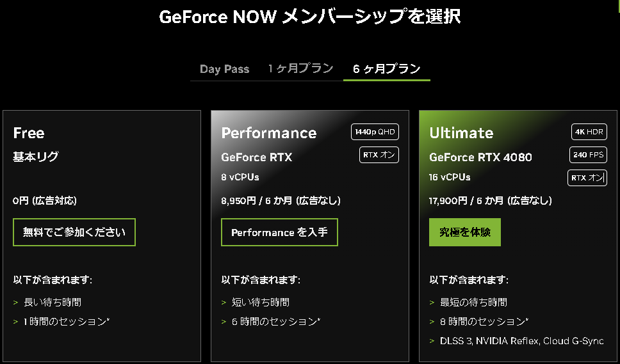Click the RTX オン badge on Ultimate card
Image resolution: width=620 pixels, height=364 pixels.
(x=587, y=178)
